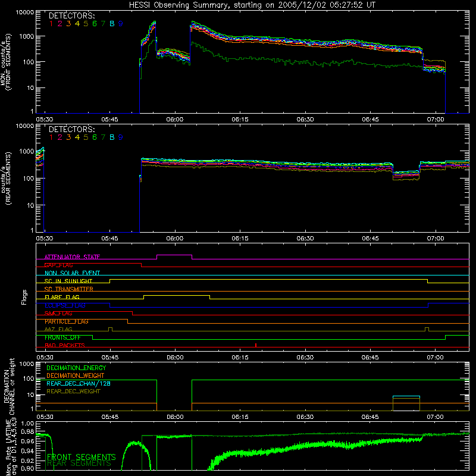Click the DETECTORS: label in rear segments panel
The image size is (476, 476).
(x=72, y=129)
